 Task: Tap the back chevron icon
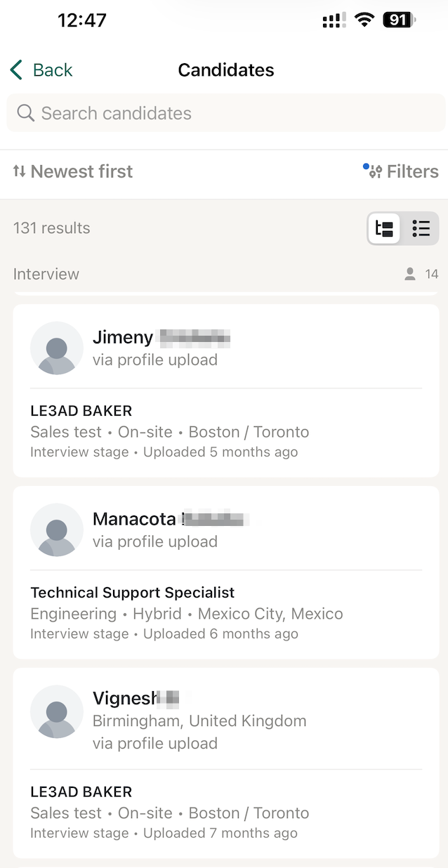(17, 70)
